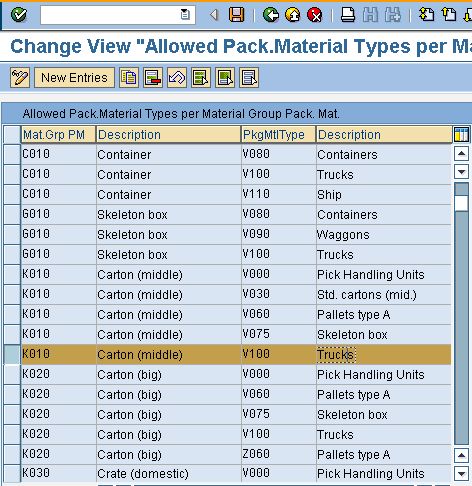The width and height of the screenshot is (472, 486).
Task: Click the Copy As icon
Action: [x=129, y=78]
